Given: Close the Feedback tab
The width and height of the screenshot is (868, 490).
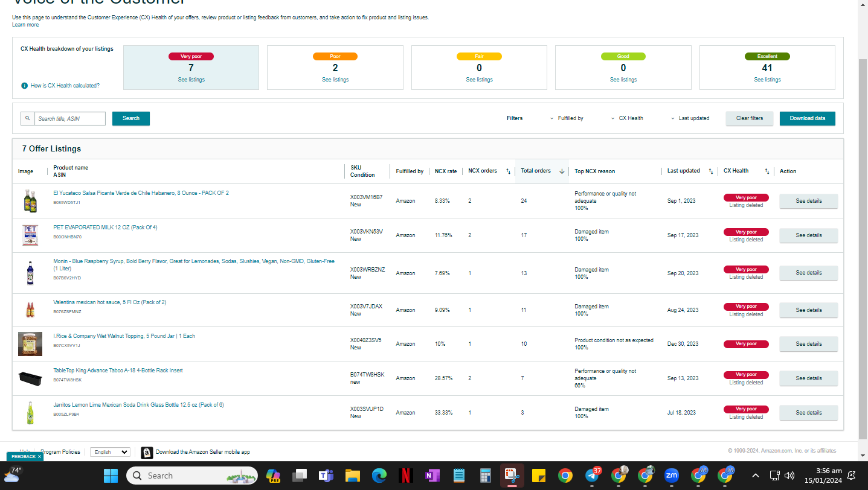Looking at the screenshot, I should (40, 457).
